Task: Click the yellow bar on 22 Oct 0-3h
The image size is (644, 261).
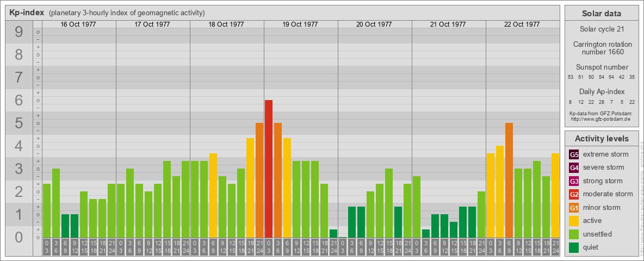Action: [x=491, y=195]
